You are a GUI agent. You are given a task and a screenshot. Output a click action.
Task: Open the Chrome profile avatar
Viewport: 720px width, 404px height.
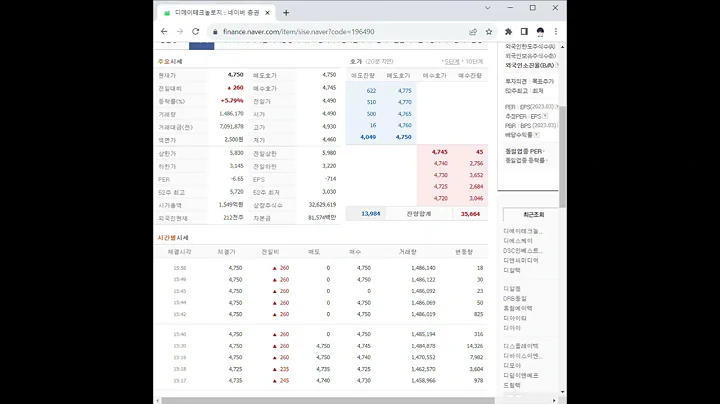540,32
